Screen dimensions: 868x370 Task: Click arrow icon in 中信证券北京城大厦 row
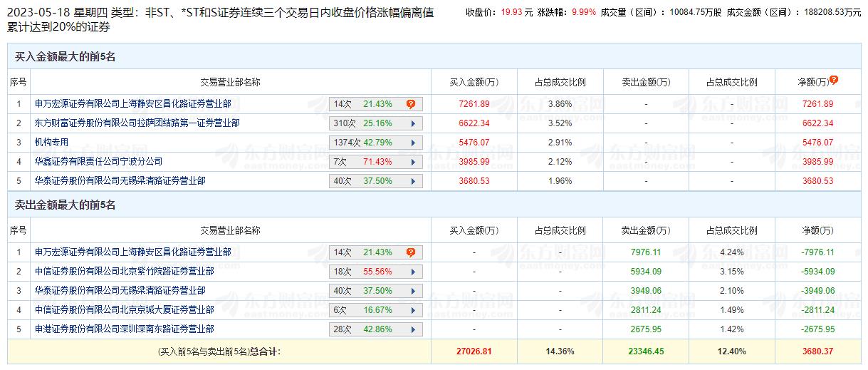pos(413,310)
